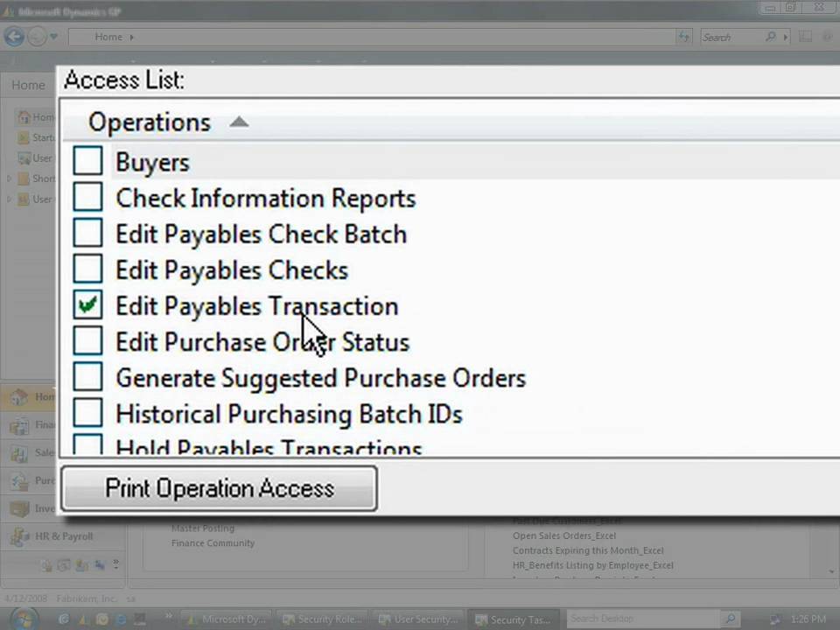
Task: Click the reports list scroll-down arrow
Action: click(x=831, y=571)
